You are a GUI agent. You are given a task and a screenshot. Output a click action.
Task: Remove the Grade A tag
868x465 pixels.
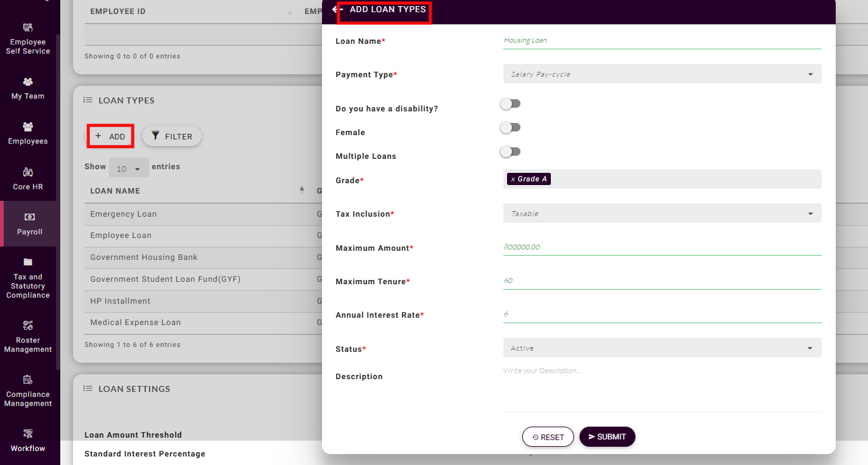513,180
